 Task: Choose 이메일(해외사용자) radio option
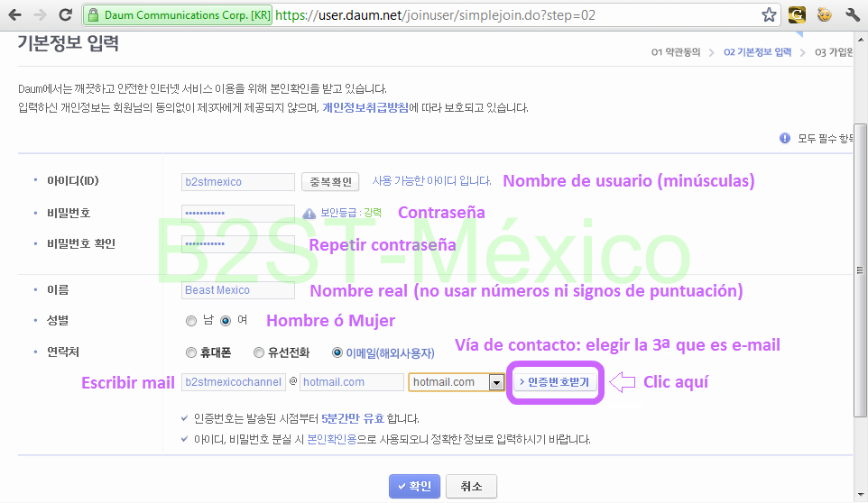(x=337, y=352)
